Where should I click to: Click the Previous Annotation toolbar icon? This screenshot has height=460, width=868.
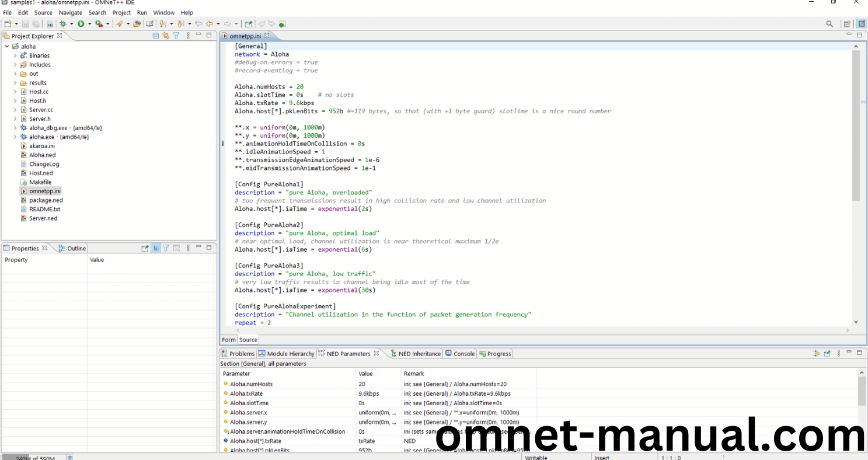pyautogui.click(x=180, y=24)
